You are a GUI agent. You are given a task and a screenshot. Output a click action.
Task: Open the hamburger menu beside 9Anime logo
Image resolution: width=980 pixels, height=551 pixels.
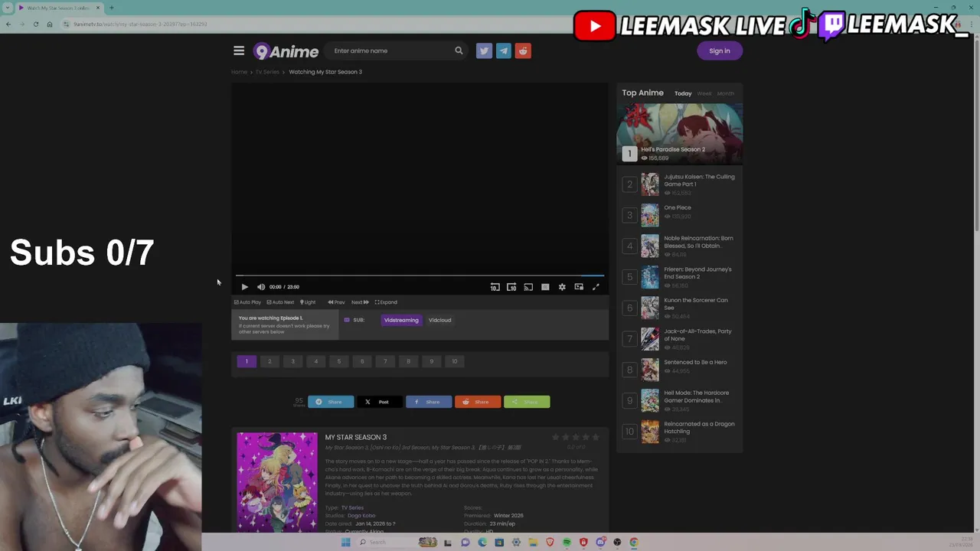(239, 51)
